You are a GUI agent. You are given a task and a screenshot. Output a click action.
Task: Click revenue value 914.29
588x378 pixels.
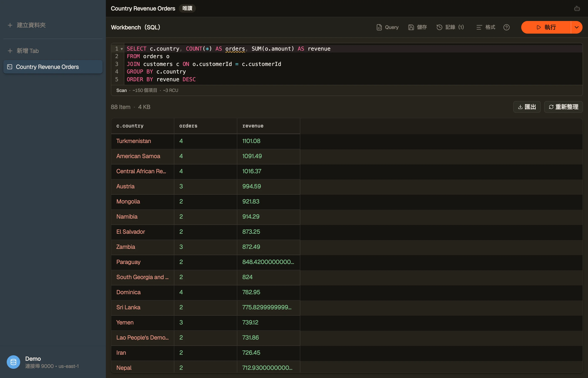click(268, 217)
